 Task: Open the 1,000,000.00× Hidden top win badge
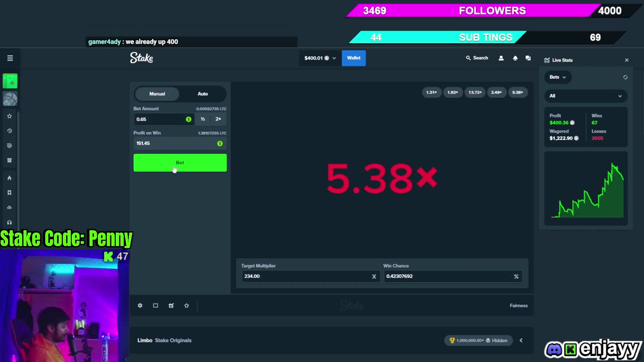point(478,340)
